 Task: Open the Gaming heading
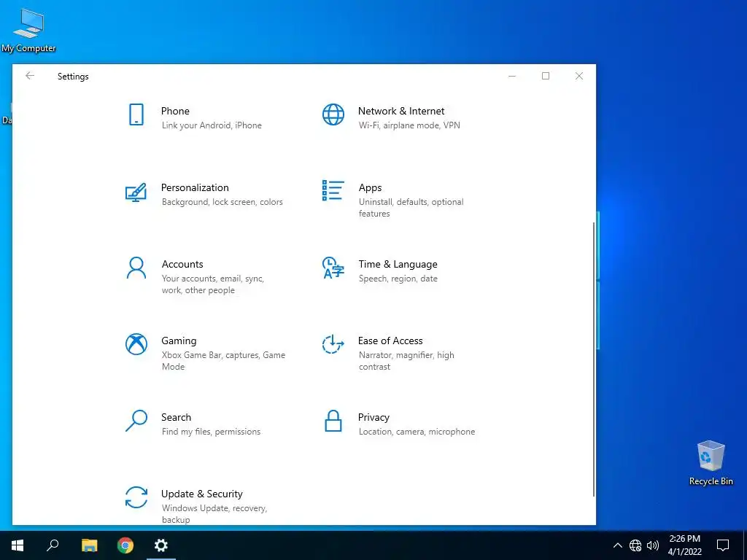coord(179,341)
